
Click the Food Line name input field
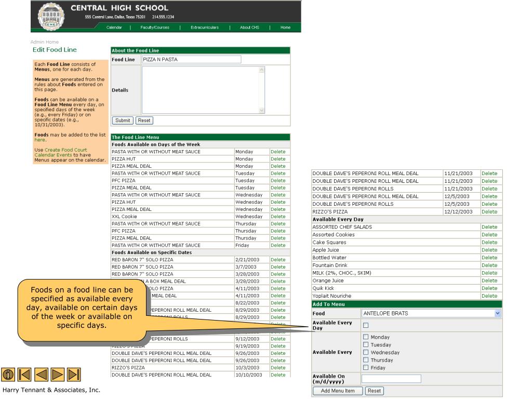(x=191, y=59)
